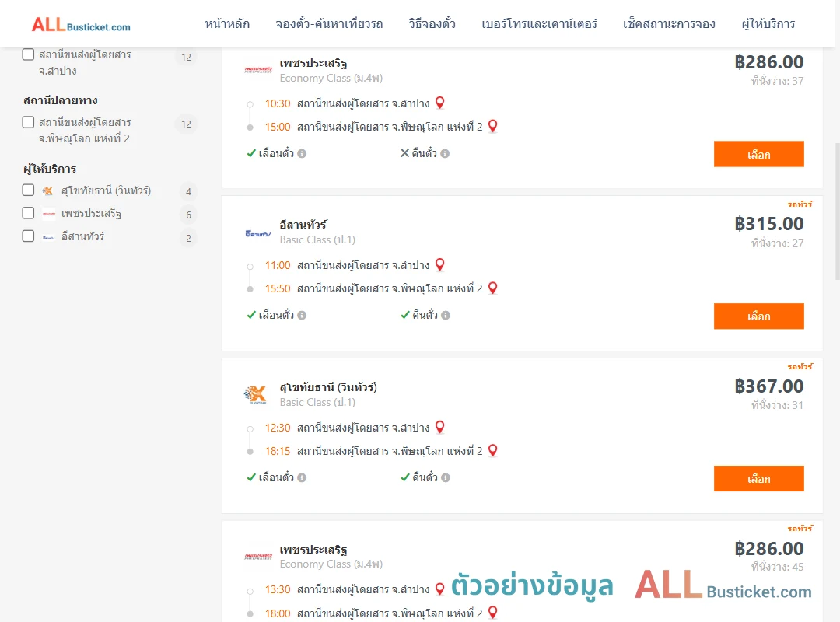Click สถานีปลายทาง filter heading
This screenshot has width=840, height=622.
click(61, 100)
